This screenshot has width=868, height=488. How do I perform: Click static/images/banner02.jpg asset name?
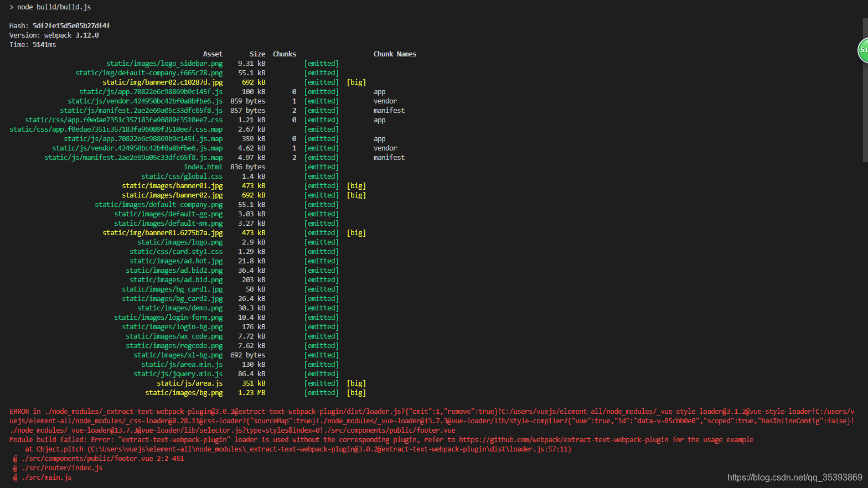pyautogui.click(x=172, y=195)
